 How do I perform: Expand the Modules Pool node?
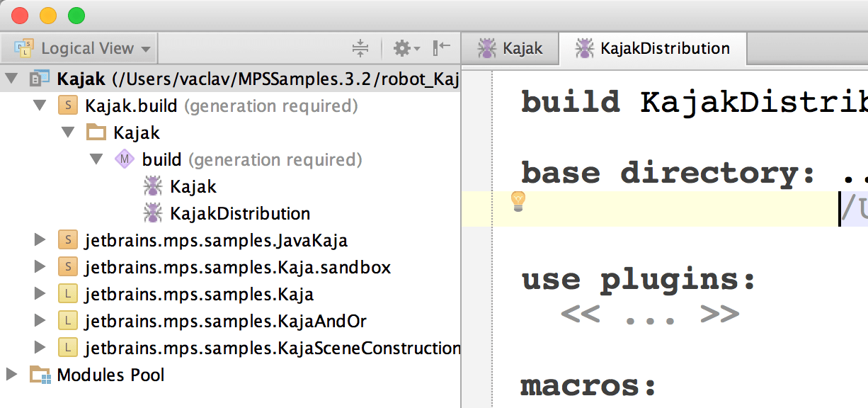point(11,374)
